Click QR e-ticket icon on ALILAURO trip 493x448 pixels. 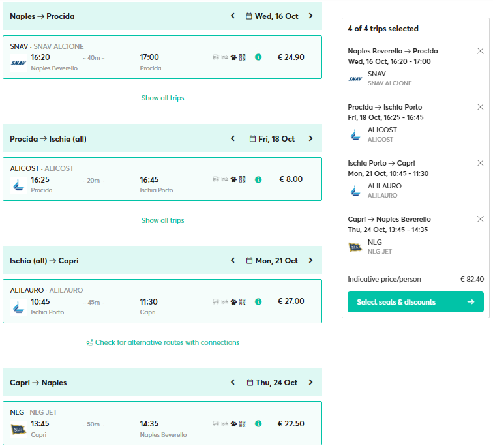point(242,302)
